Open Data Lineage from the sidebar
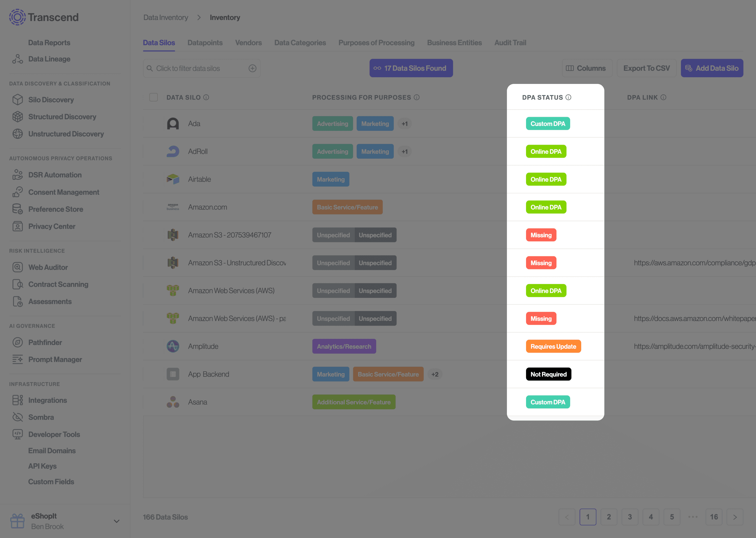The height and width of the screenshot is (538, 756). pyautogui.click(x=49, y=59)
